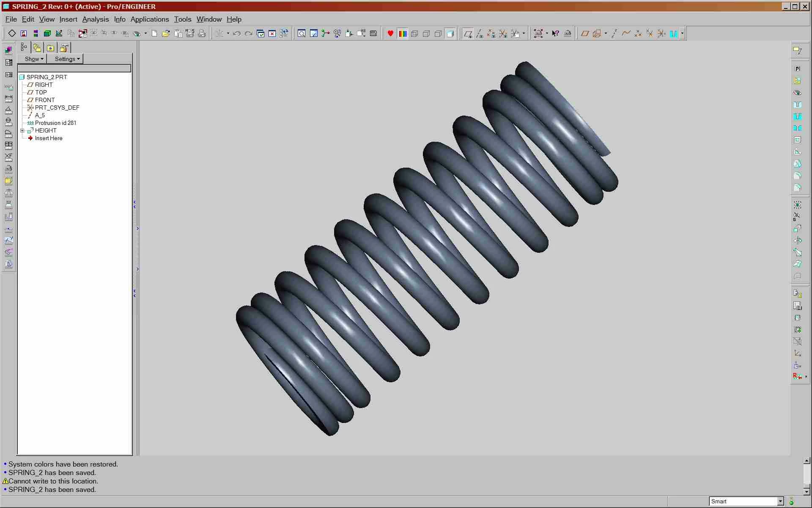This screenshot has height=508, width=812.
Task: Toggle hidden line display mode
Action: pyautogui.click(x=426, y=33)
